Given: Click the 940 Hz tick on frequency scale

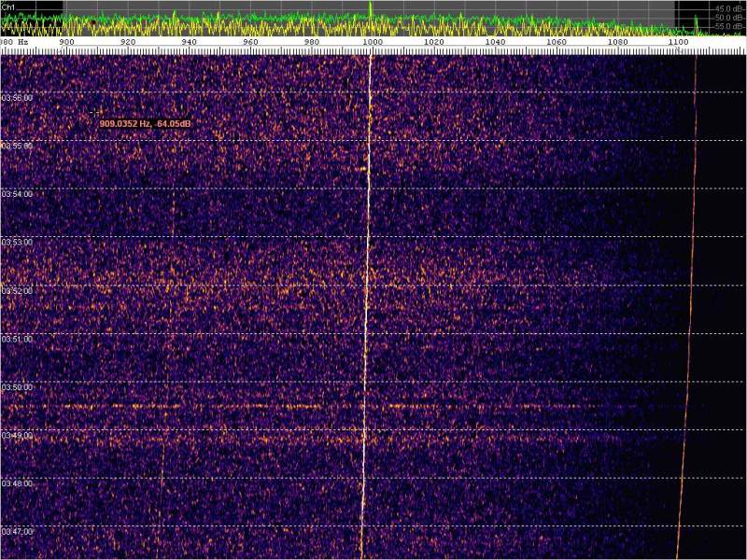Looking at the screenshot, I should coord(190,42).
